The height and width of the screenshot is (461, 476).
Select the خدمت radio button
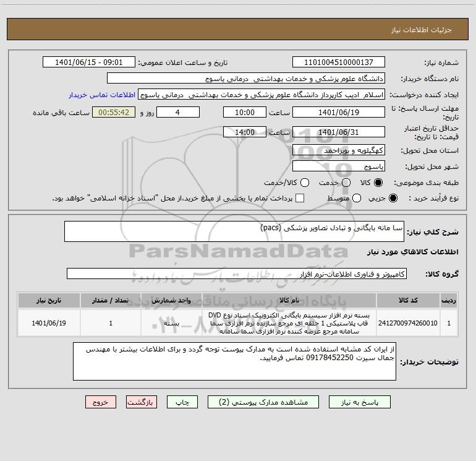click(346, 183)
